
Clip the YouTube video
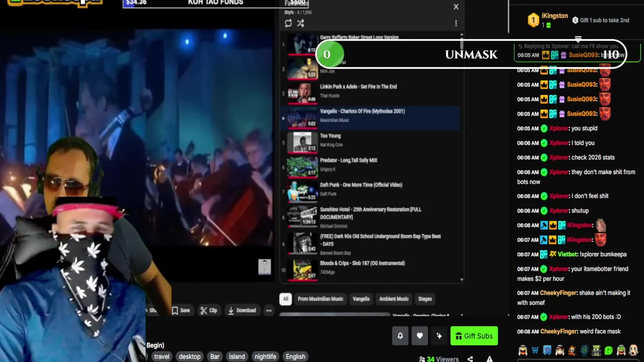pyautogui.click(x=208, y=310)
